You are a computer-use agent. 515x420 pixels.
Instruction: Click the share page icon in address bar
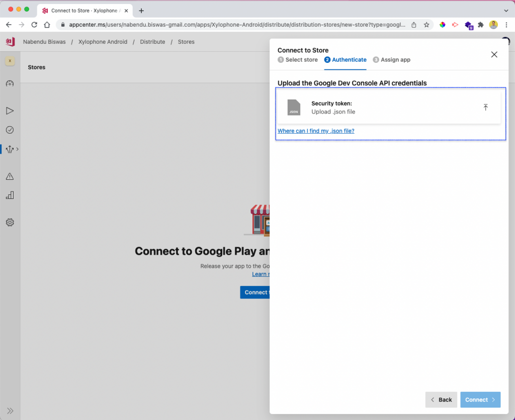click(414, 25)
